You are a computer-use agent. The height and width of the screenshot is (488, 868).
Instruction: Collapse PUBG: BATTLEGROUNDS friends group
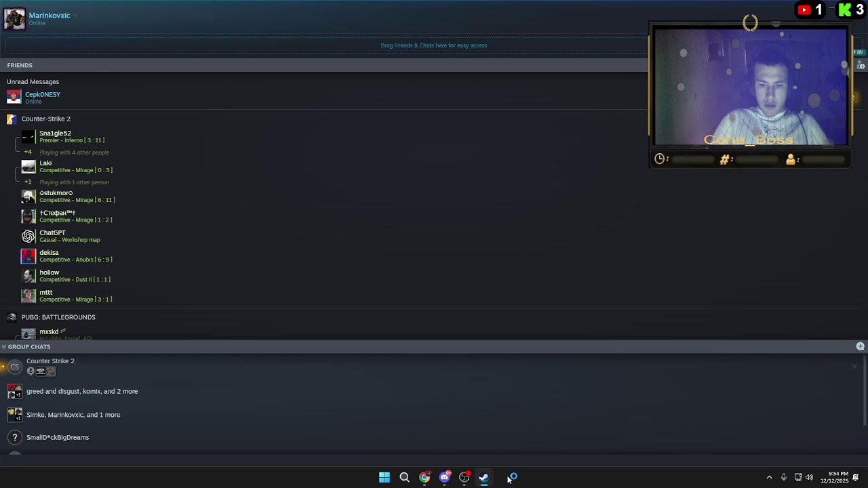tap(58, 317)
